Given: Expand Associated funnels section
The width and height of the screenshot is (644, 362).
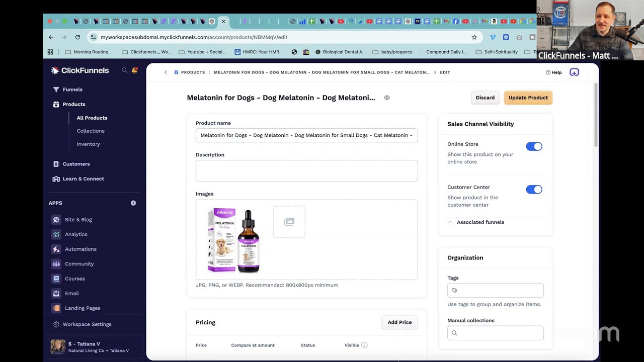Looking at the screenshot, I should click(x=476, y=222).
